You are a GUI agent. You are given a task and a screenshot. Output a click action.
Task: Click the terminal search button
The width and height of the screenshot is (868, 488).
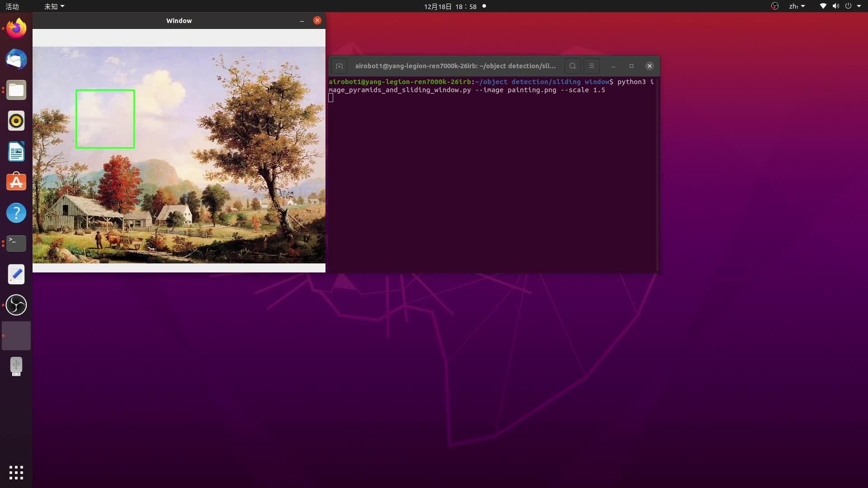click(572, 66)
